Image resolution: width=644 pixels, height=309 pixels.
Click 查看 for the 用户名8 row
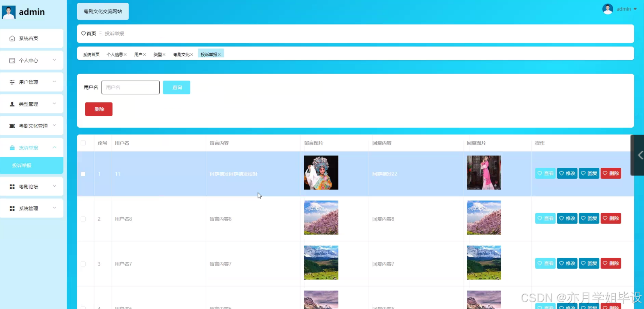[545, 219]
